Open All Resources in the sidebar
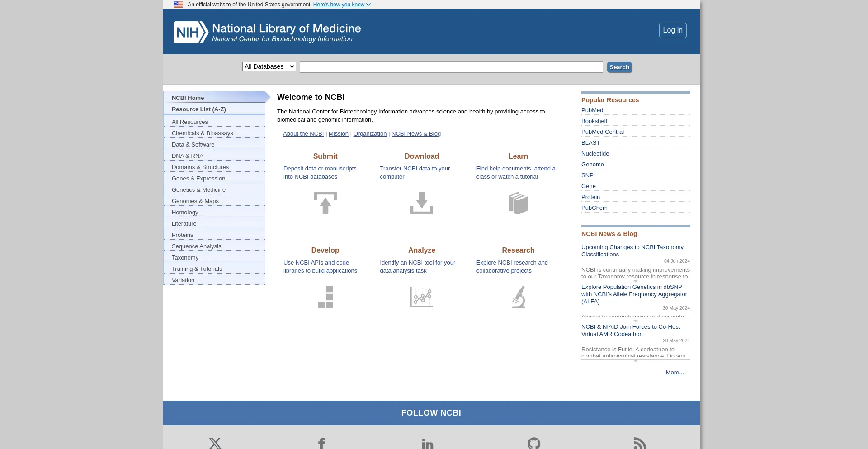The image size is (868, 449). click(x=215, y=122)
